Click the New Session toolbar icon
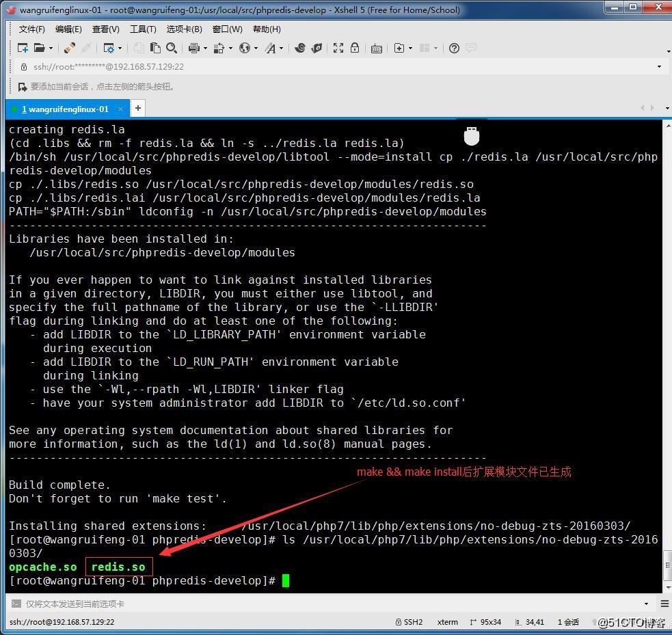This screenshot has height=635, width=672. point(23,48)
